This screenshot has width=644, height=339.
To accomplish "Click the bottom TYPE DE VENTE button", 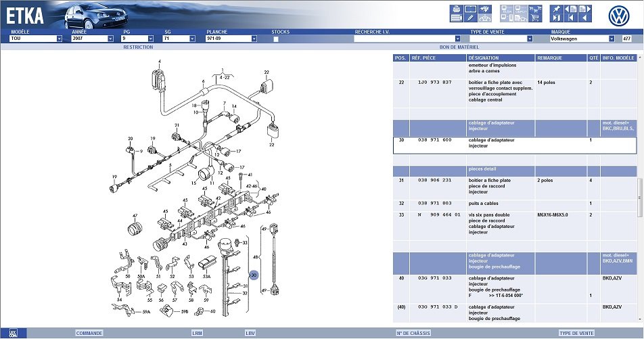I will (x=576, y=333).
